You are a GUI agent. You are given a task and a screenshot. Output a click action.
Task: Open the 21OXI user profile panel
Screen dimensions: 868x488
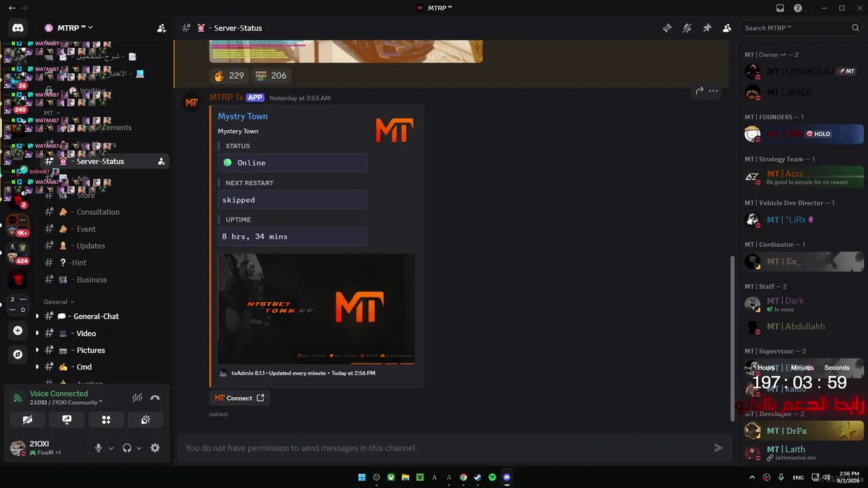(46, 447)
